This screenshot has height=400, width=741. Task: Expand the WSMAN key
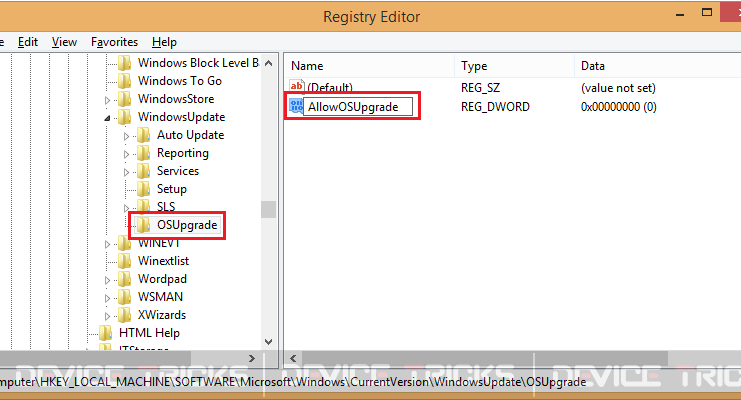pyautogui.click(x=107, y=298)
